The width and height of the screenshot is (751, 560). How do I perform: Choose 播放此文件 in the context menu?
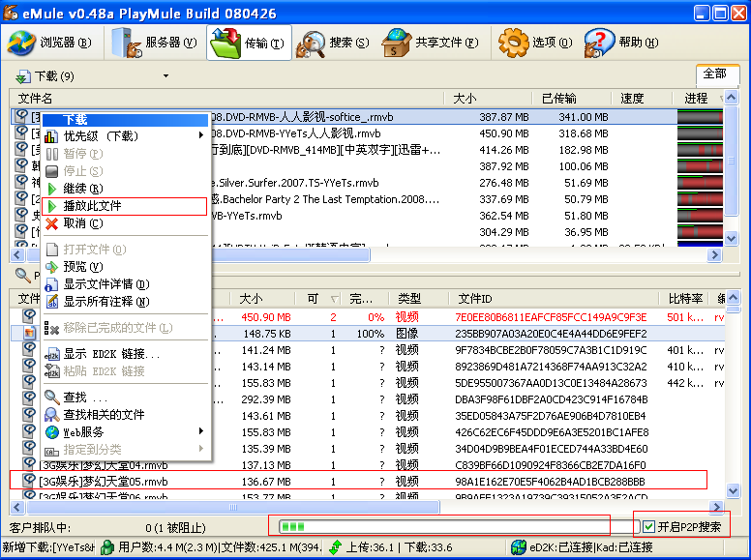(x=124, y=206)
